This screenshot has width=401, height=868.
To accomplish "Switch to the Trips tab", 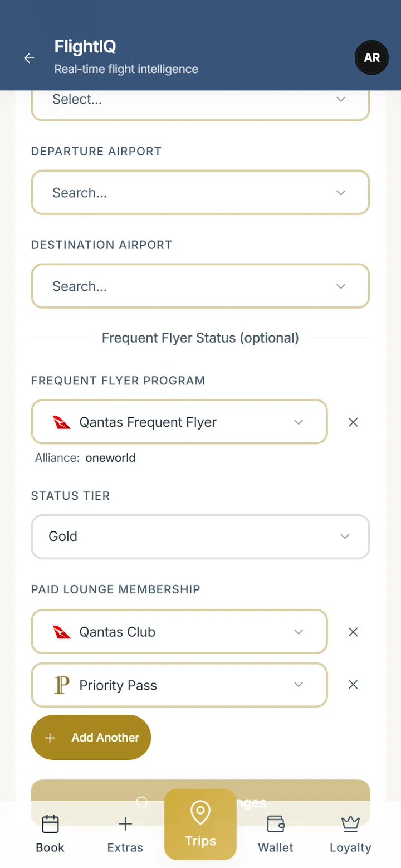I will (x=200, y=825).
